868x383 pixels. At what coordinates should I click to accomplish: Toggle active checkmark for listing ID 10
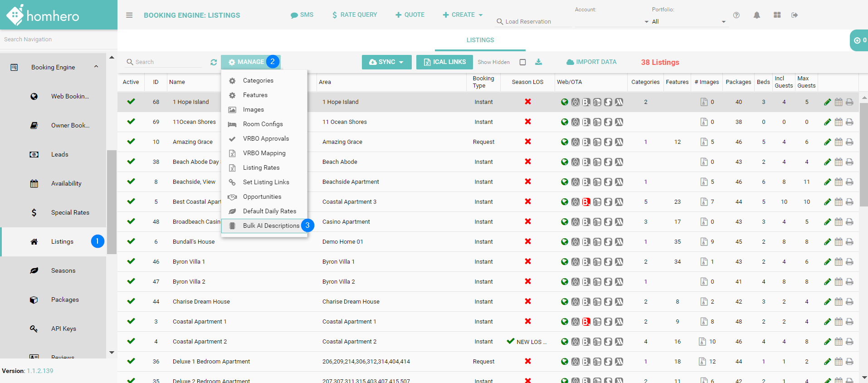point(131,142)
